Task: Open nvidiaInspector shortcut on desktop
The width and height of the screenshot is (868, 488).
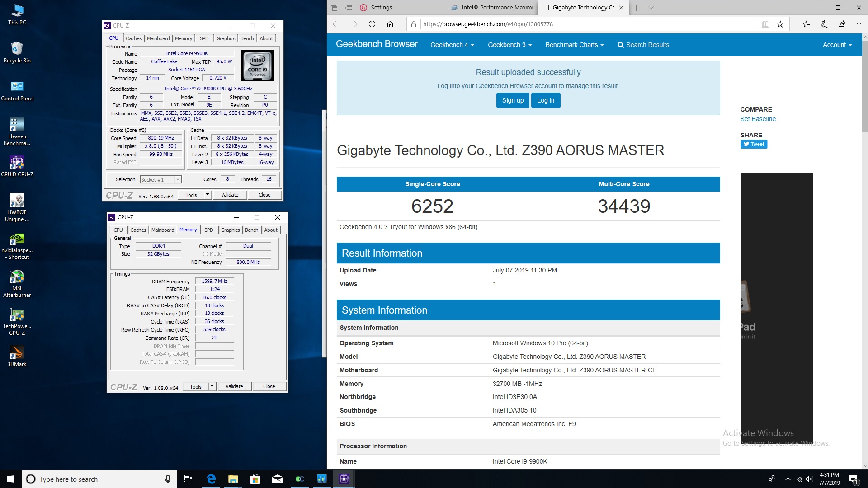Action: 17,246
